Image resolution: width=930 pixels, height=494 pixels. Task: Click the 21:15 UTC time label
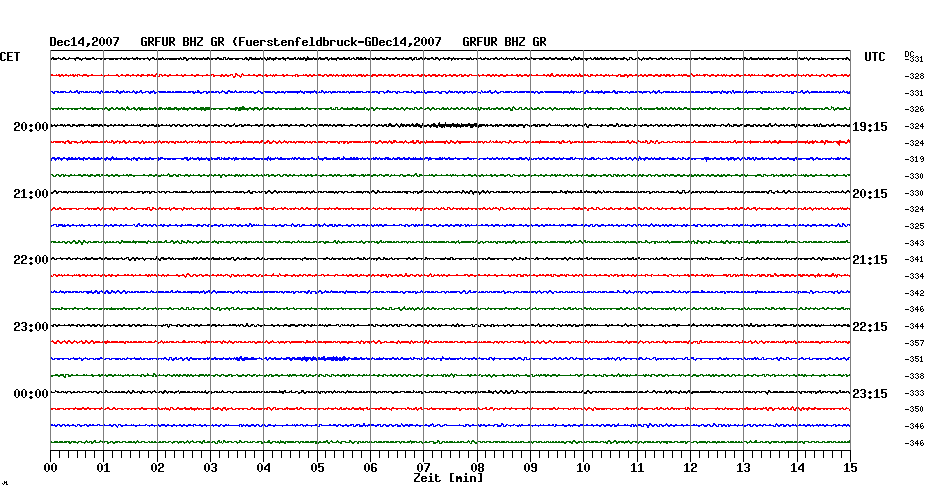click(x=870, y=260)
